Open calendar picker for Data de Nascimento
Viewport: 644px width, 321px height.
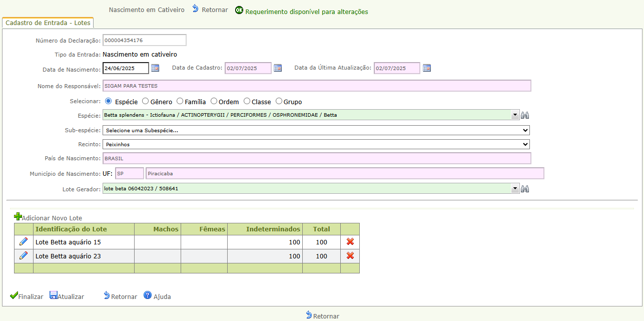pyautogui.click(x=155, y=68)
